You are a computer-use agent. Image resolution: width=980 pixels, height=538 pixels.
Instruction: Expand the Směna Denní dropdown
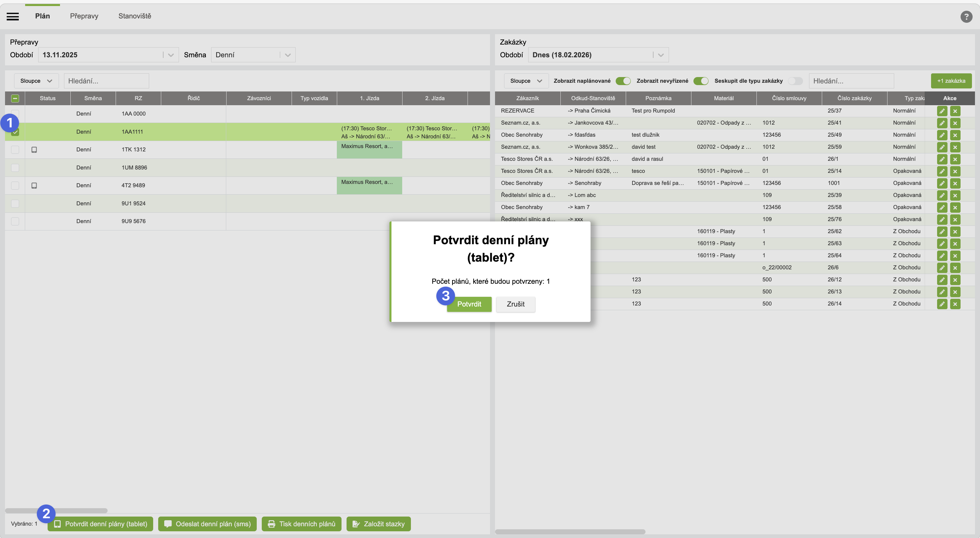(x=288, y=55)
